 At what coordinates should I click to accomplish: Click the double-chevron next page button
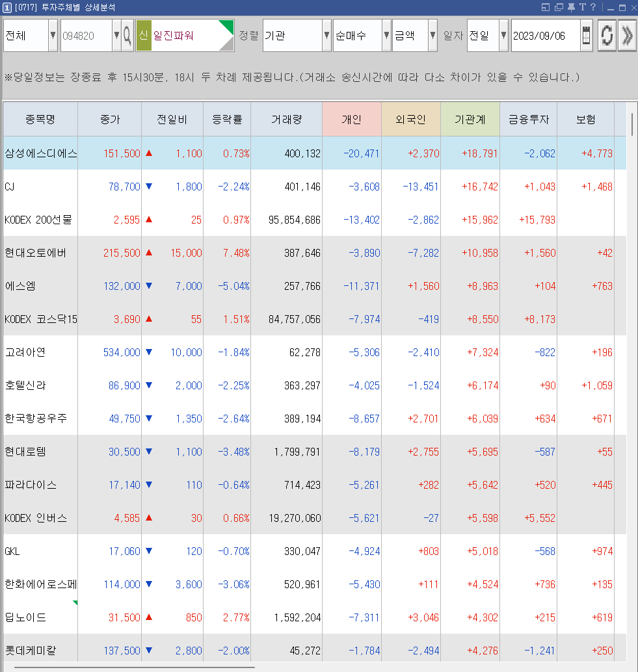tap(628, 36)
